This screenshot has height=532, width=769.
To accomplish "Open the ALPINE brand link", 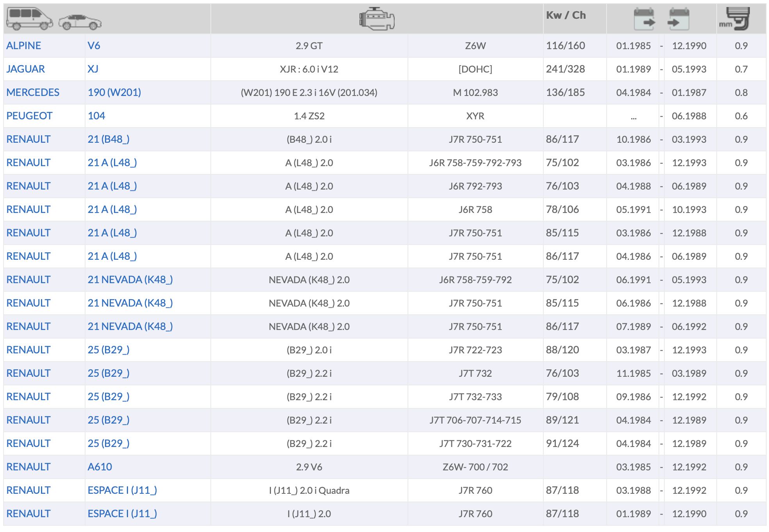I will [x=24, y=46].
